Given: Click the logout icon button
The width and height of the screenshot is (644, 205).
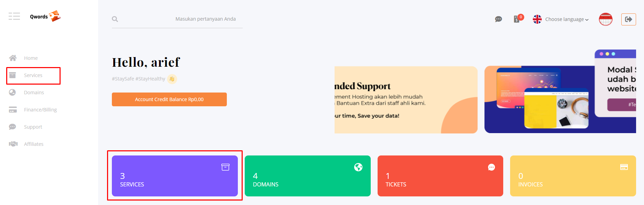Looking at the screenshot, I should [628, 19].
